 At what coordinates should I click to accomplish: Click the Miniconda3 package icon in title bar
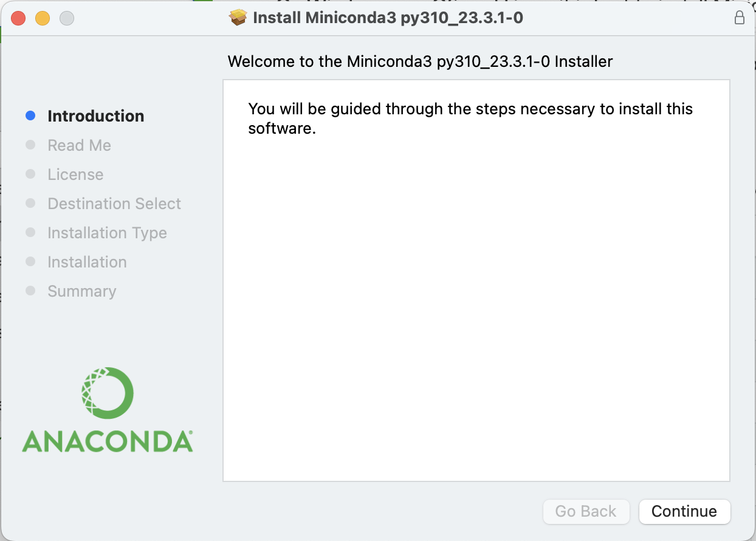pyautogui.click(x=238, y=17)
